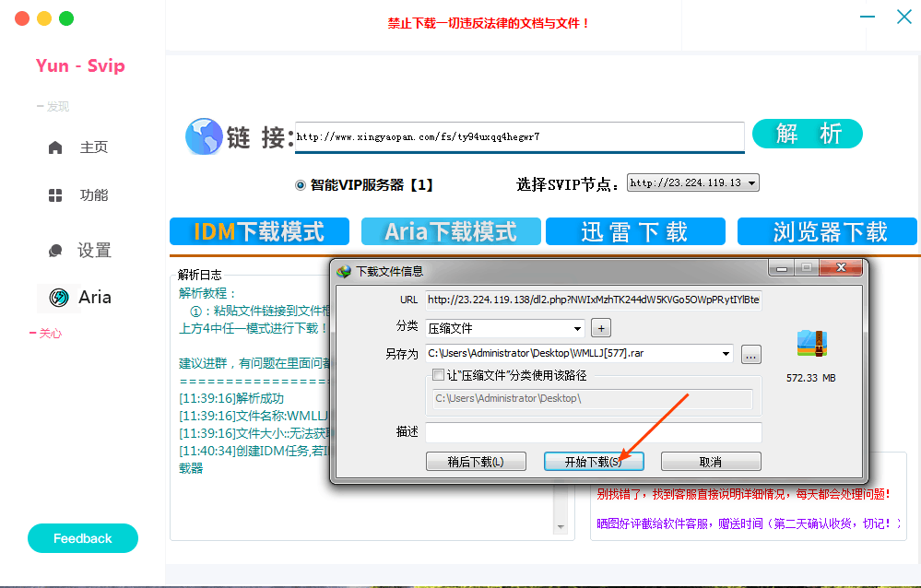
Task: Select IDM下载模式
Action: (260, 231)
